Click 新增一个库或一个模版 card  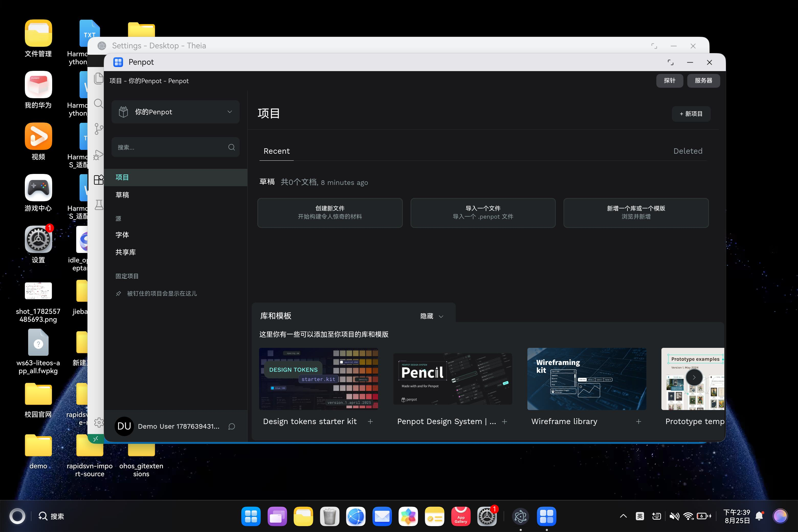pos(636,213)
